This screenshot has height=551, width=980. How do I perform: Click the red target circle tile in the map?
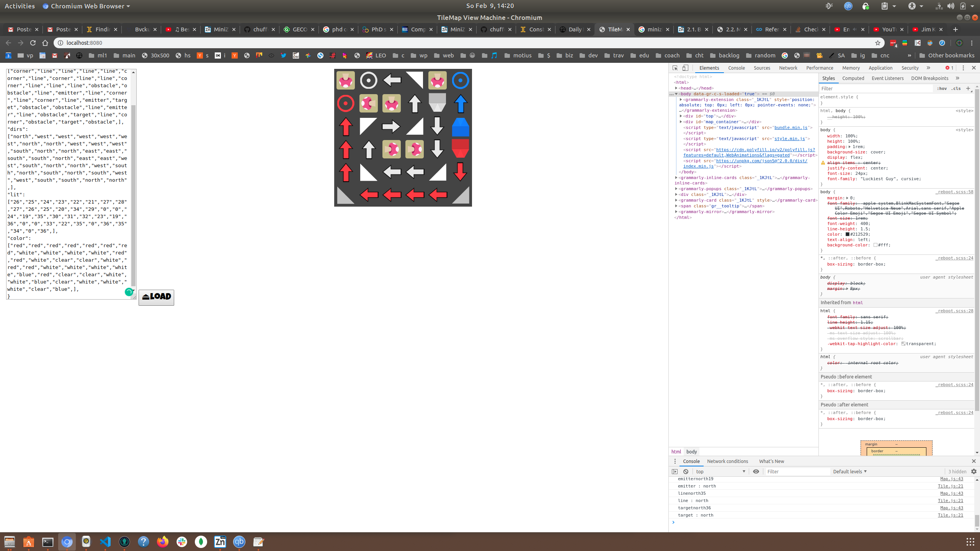click(346, 103)
